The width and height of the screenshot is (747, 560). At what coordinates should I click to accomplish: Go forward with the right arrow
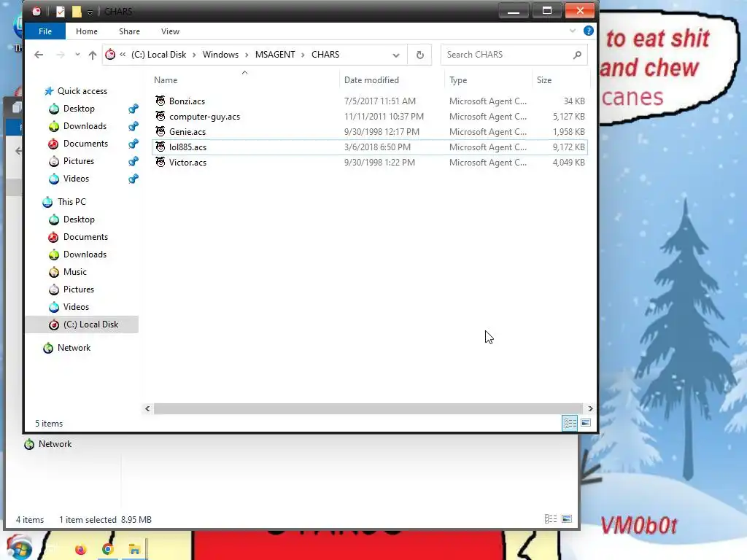point(60,55)
